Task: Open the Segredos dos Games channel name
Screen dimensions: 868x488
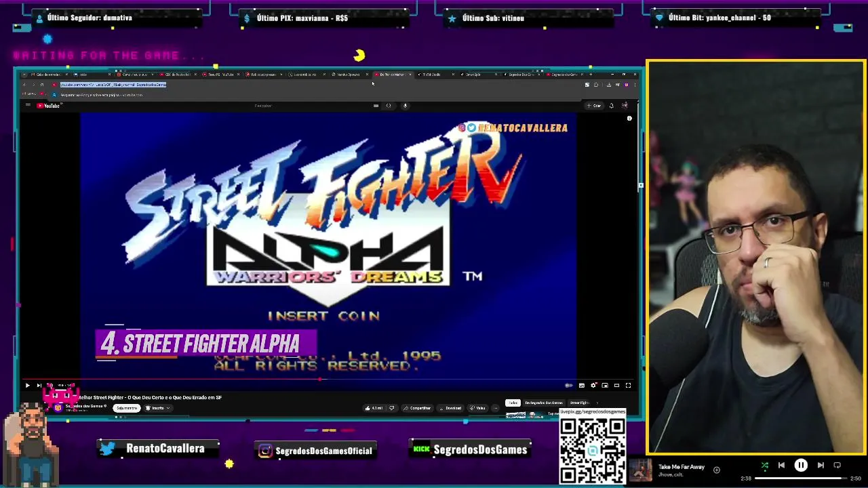Action: 85,406
